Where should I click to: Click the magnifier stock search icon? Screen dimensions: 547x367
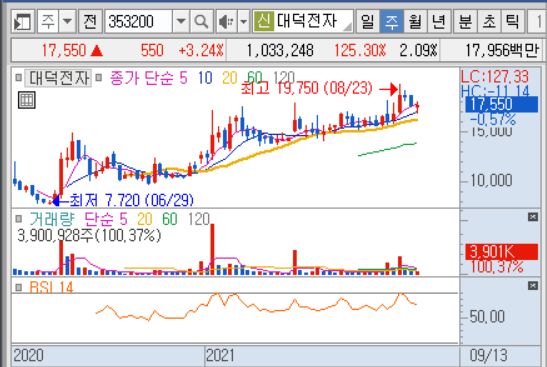tap(201, 22)
